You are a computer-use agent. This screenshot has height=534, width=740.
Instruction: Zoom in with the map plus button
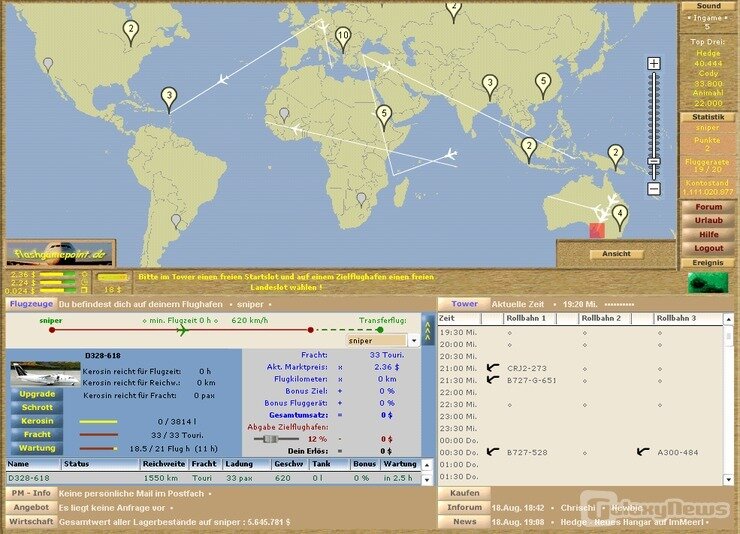coord(654,63)
